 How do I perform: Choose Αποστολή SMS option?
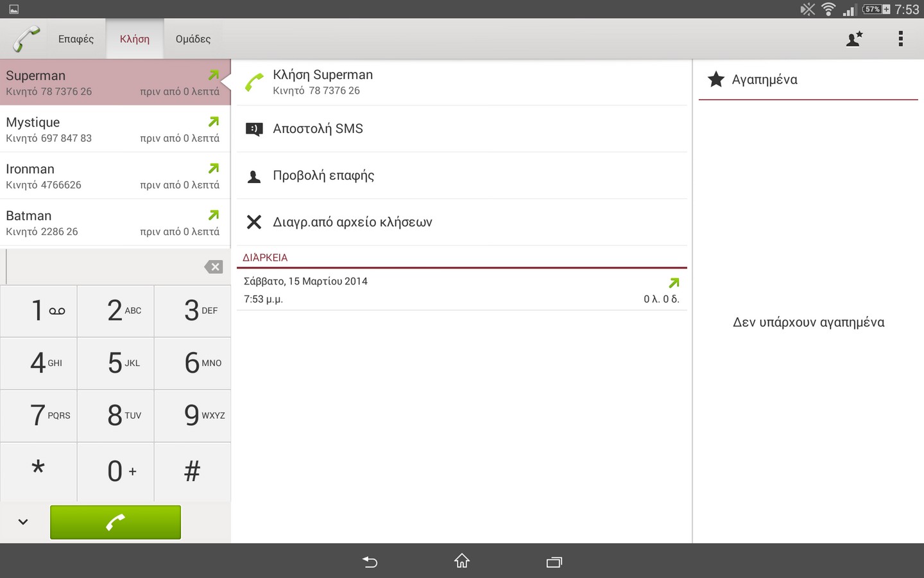(462, 129)
